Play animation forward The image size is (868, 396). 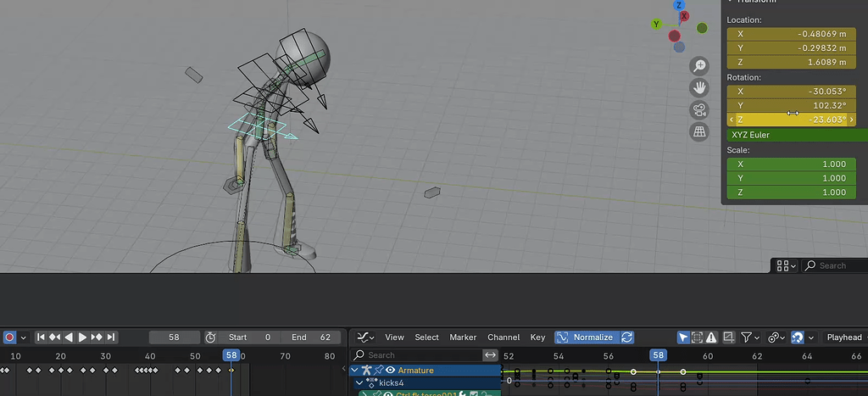coord(82,337)
